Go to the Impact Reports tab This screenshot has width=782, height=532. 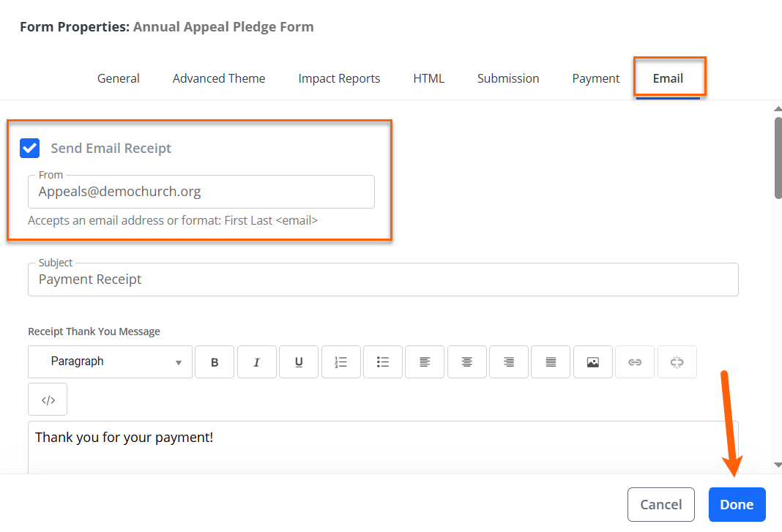coord(339,78)
